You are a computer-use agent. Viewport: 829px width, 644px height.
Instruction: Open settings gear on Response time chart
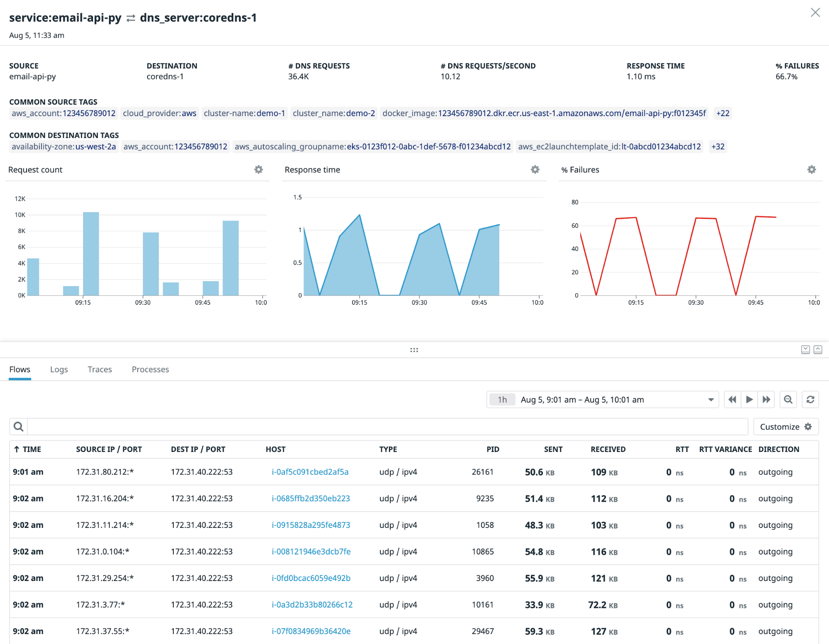[535, 170]
